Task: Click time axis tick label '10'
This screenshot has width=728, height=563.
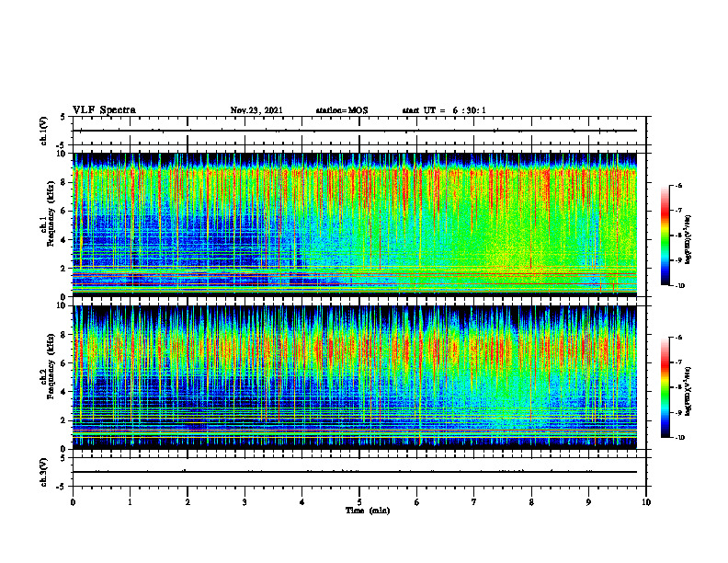Action: tap(646, 502)
